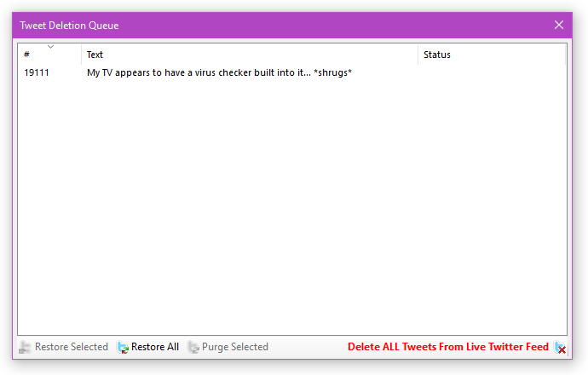Click the Restore All icon
The image size is (588, 375).
coord(124,348)
